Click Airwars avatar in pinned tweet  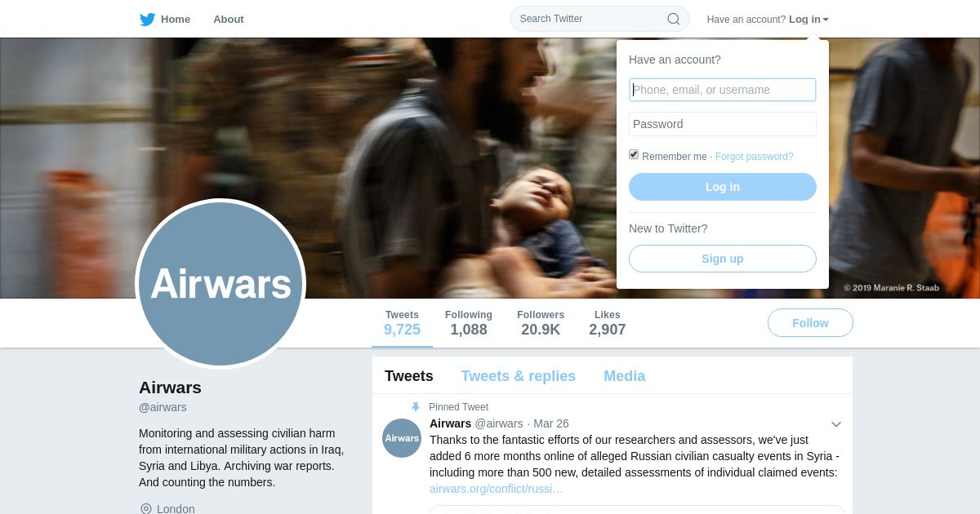pos(402,438)
